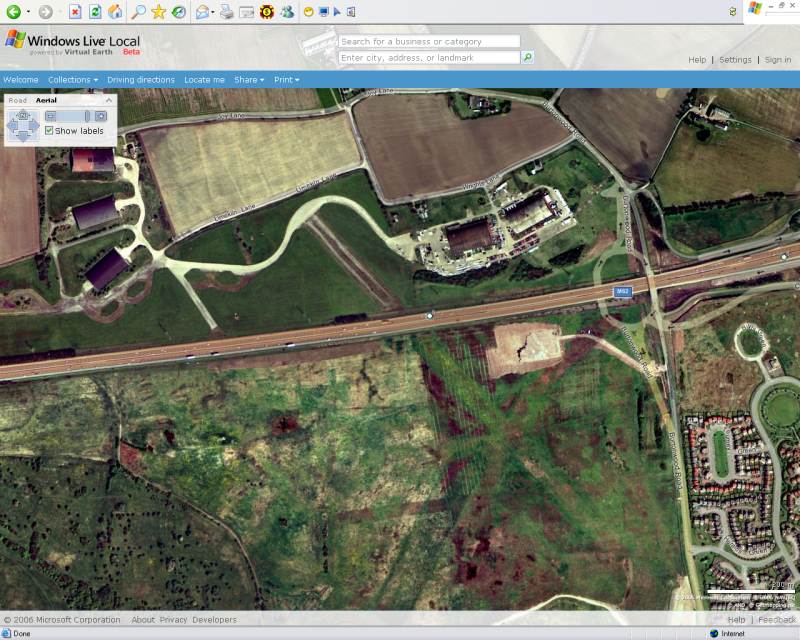Viewport: 800px width, 640px height.
Task: Expand the Collections dropdown menu
Action: click(x=72, y=79)
